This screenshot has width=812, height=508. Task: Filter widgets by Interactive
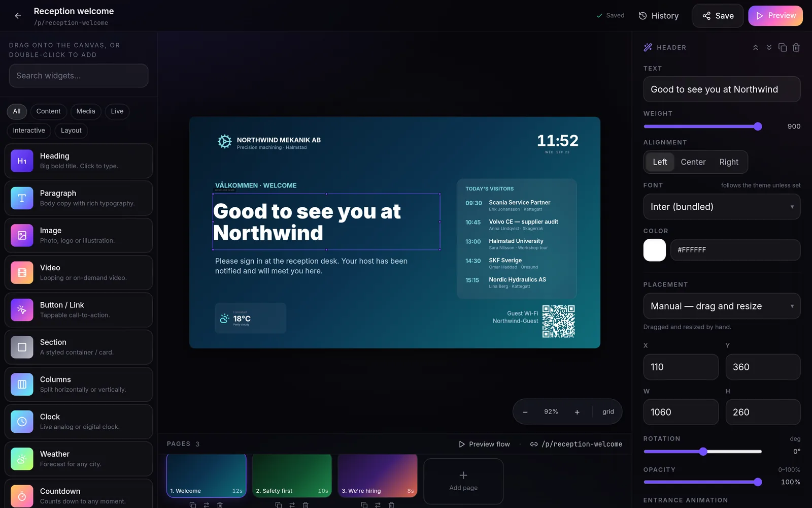point(29,131)
